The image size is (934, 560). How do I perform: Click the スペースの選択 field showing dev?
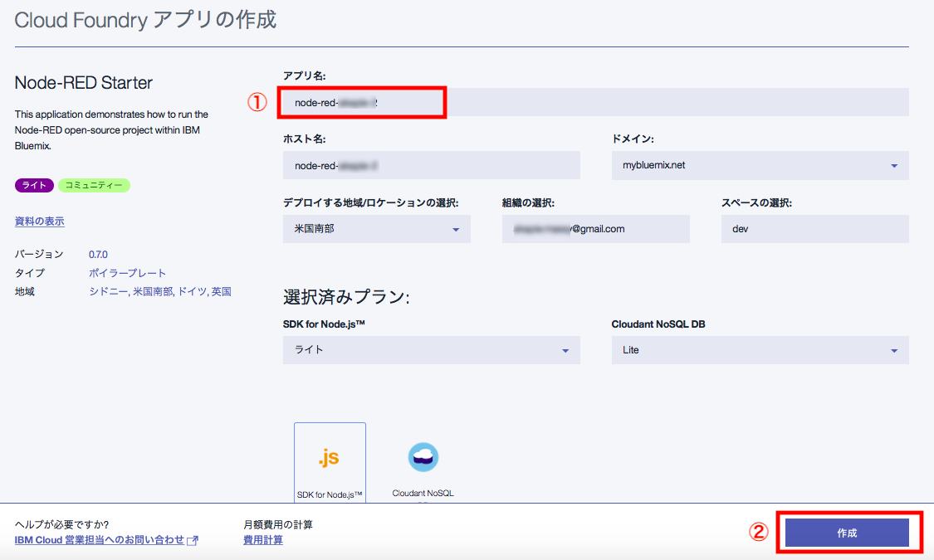[x=815, y=228]
